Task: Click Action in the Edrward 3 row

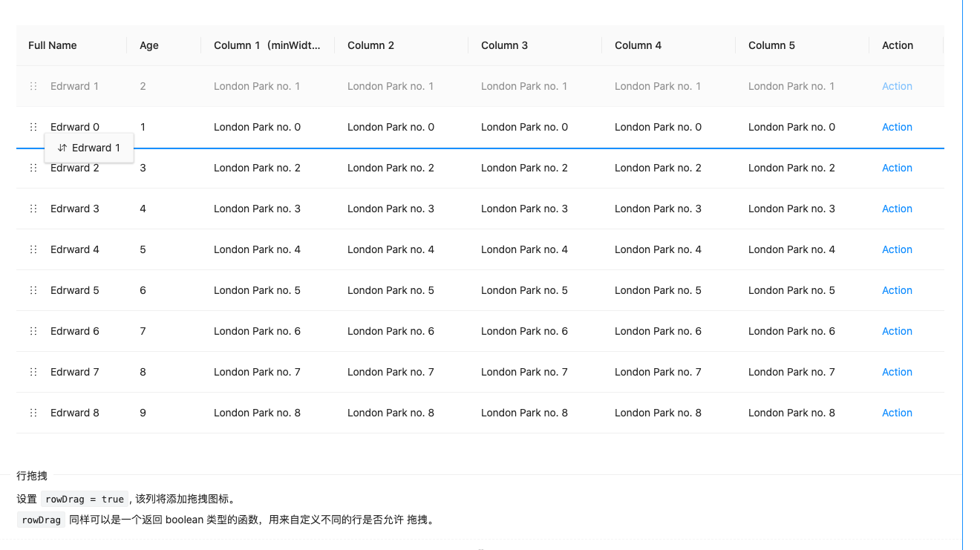Action: point(897,209)
